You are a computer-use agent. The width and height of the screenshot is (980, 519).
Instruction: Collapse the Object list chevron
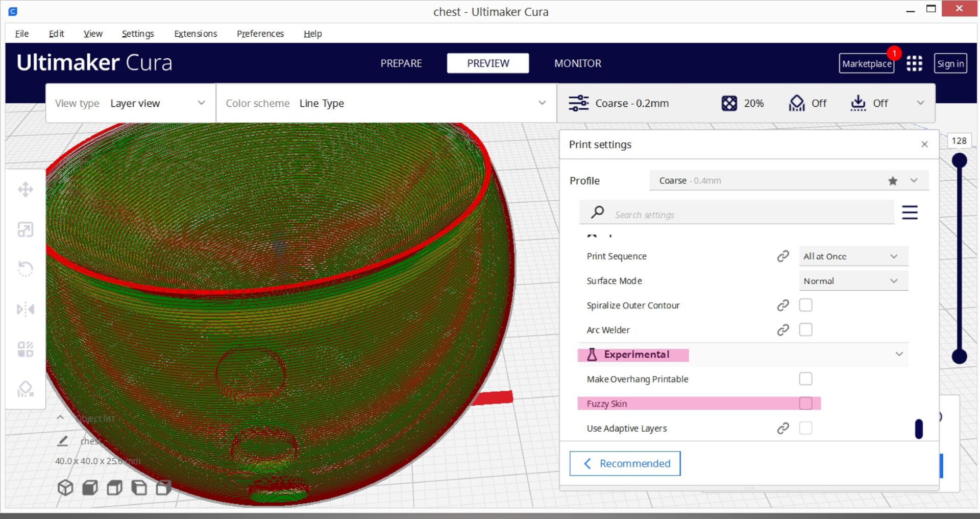click(60, 417)
